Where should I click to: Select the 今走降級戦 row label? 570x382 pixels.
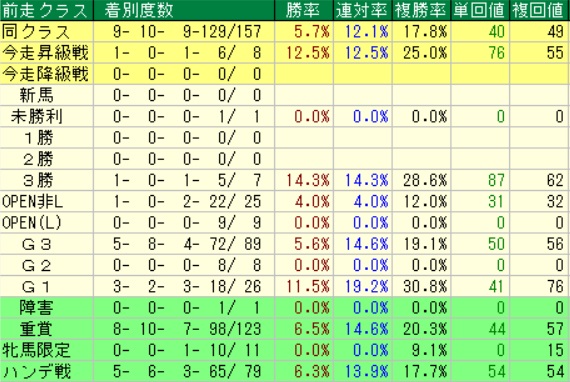pos(46,74)
